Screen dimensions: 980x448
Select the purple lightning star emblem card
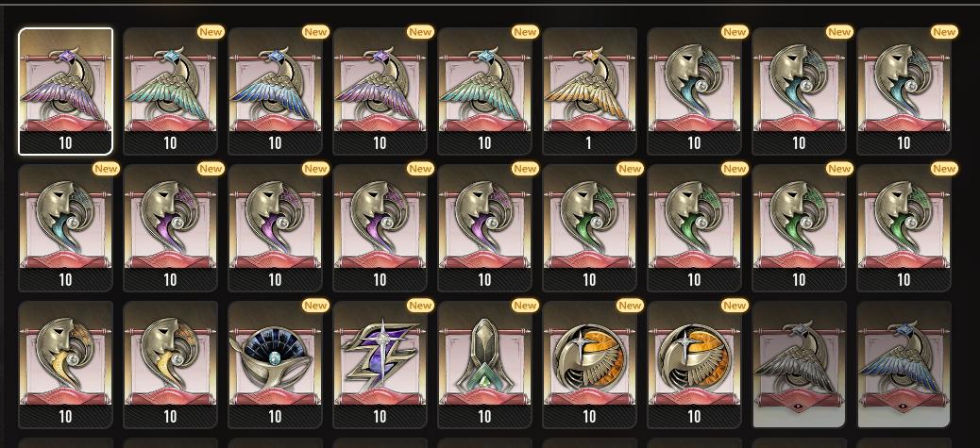(x=380, y=364)
